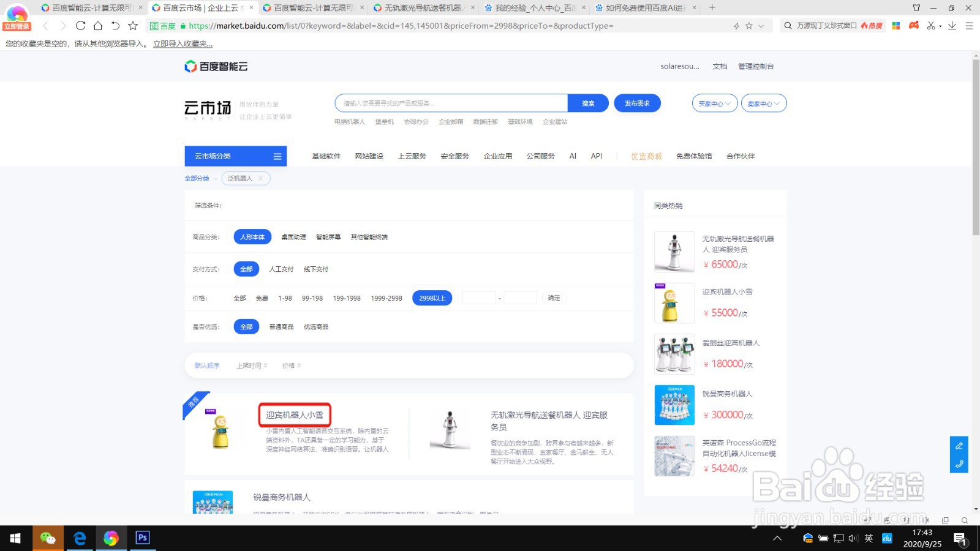Show hidden tray icons chevron

click(777, 539)
